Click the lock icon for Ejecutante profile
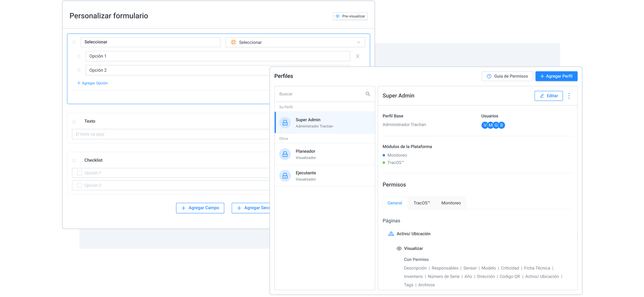The height and width of the screenshot is (297, 644). coord(285,176)
